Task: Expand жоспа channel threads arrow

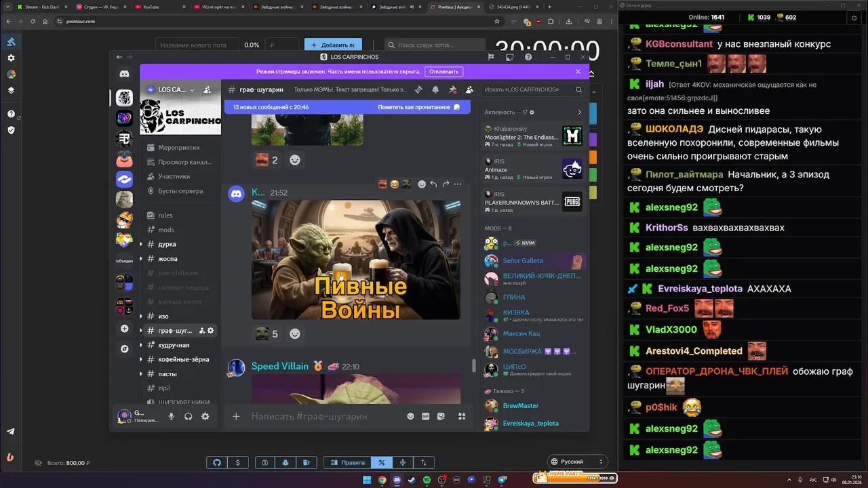Action: pyautogui.click(x=141, y=259)
